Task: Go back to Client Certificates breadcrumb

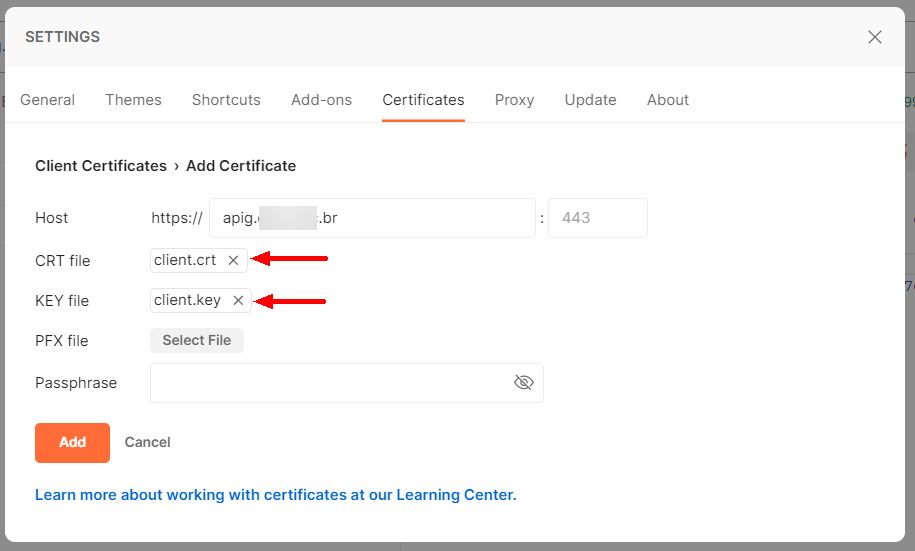Action: pyautogui.click(x=100, y=166)
